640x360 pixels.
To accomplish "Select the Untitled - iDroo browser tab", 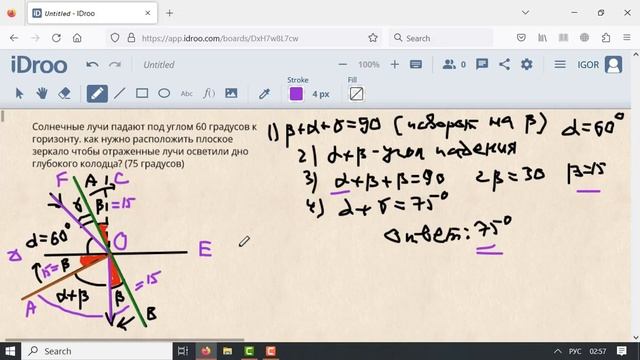I will point(92,13).
